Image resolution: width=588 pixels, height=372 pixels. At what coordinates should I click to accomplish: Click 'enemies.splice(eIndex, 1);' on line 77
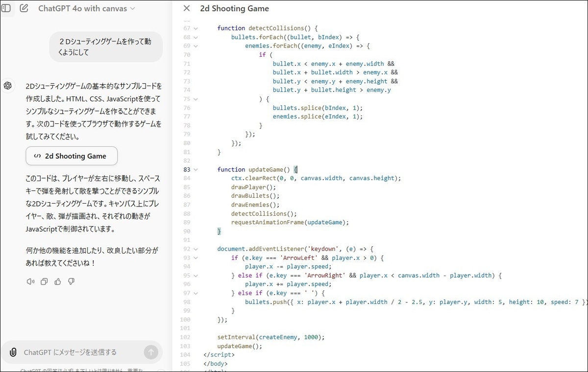coord(318,116)
